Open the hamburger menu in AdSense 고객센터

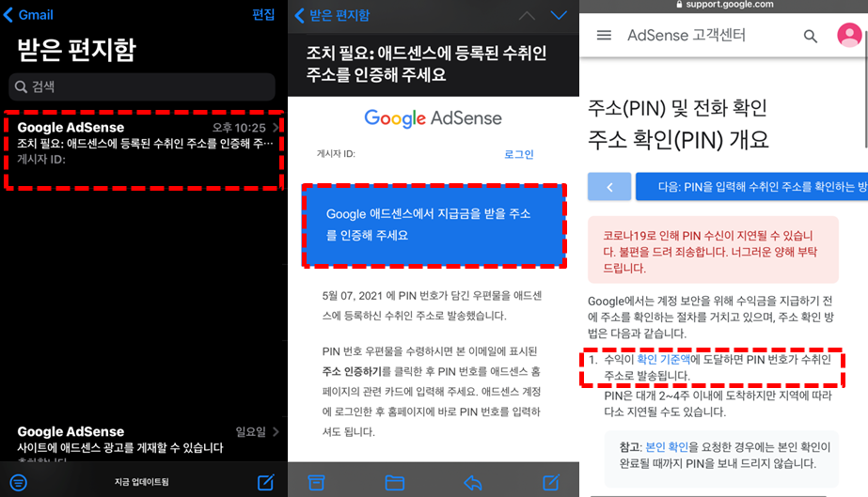(604, 36)
